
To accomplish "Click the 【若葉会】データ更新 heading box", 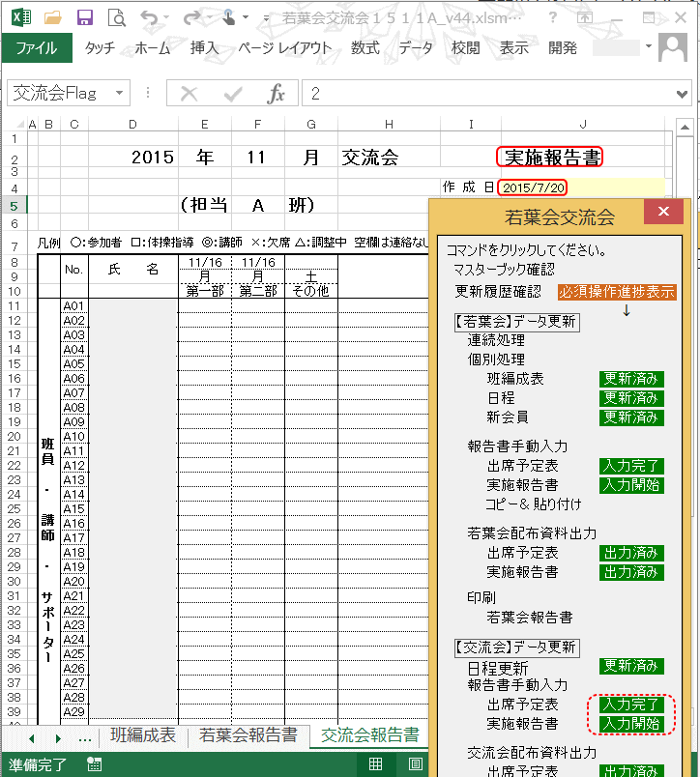I will tap(516, 322).
